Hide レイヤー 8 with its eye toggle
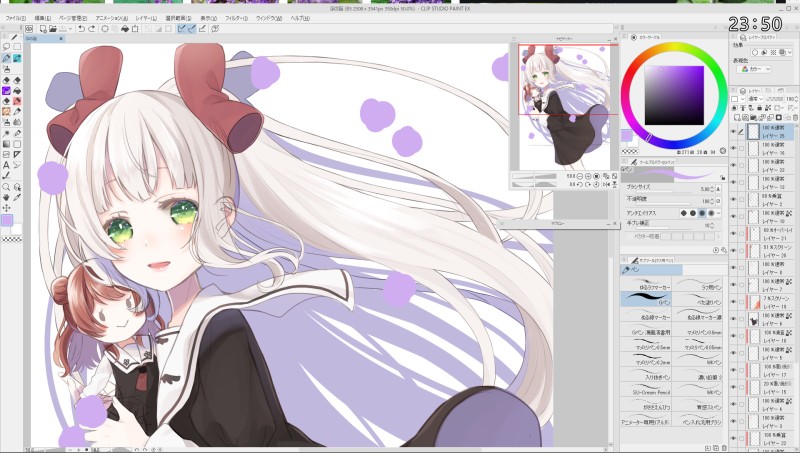Image resolution: width=800 pixels, height=453 pixels. [x=734, y=268]
